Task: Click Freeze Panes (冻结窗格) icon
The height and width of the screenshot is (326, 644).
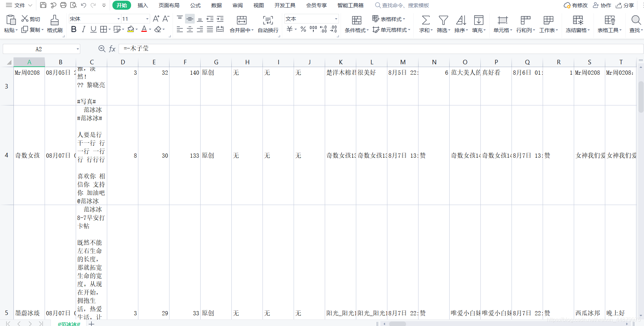Action: pos(578,20)
